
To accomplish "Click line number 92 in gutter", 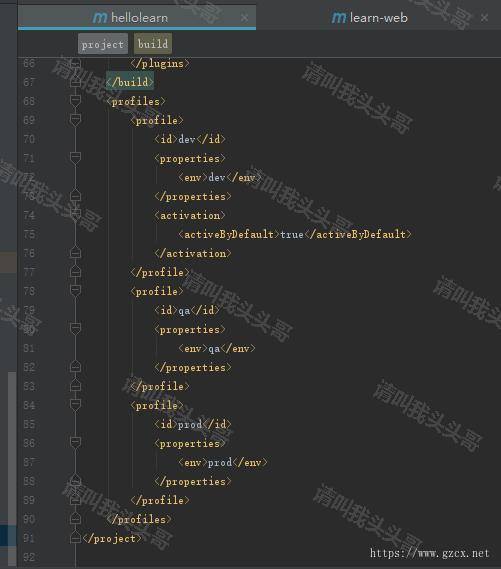I will [29, 557].
